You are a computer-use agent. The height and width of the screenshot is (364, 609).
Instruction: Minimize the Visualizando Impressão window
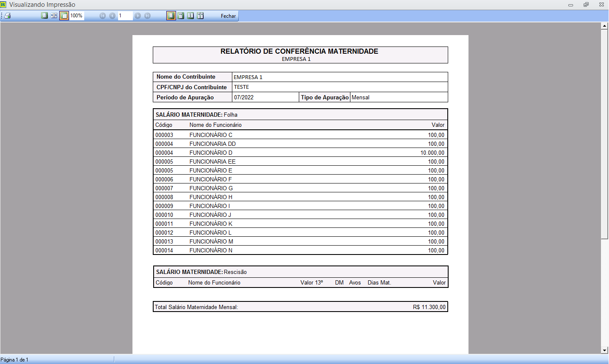pyautogui.click(x=570, y=5)
